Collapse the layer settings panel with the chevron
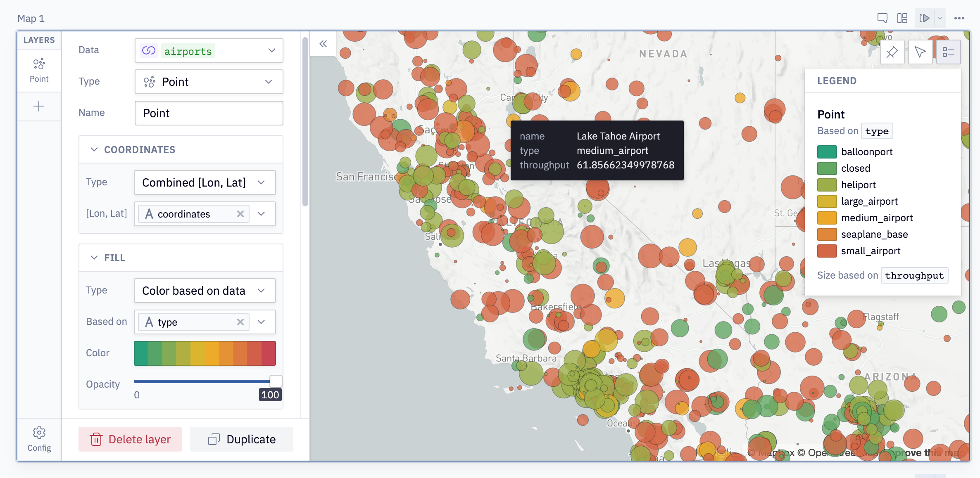 coord(323,44)
